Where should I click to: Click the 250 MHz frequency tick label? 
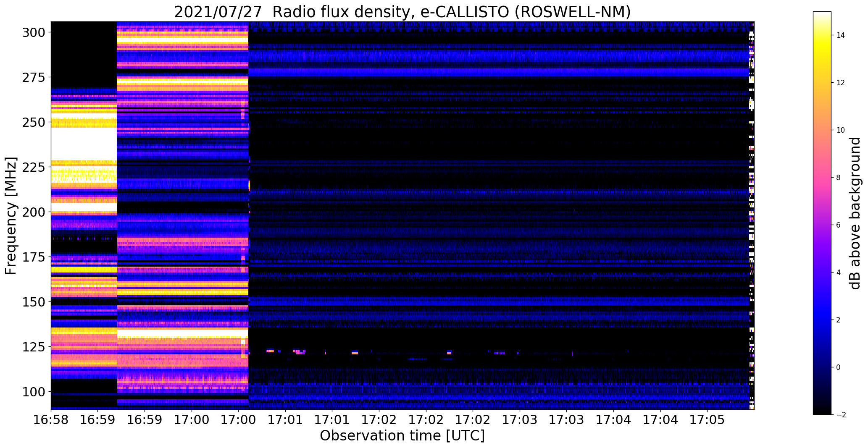click(x=34, y=122)
